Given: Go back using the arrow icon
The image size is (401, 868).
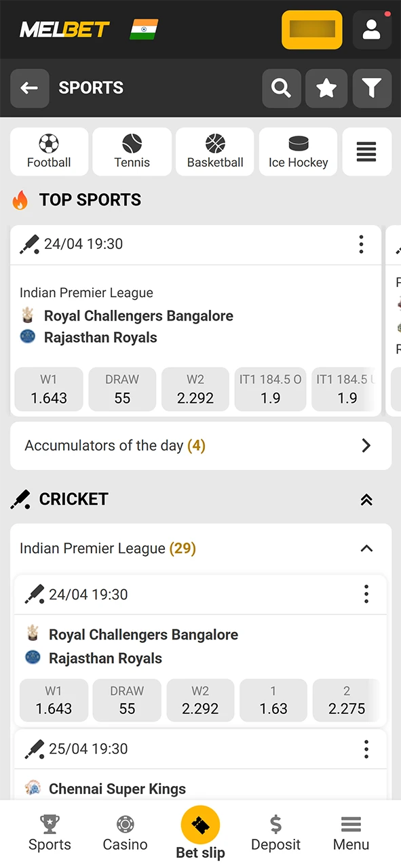Looking at the screenshot, I should (x=29, y=88).
